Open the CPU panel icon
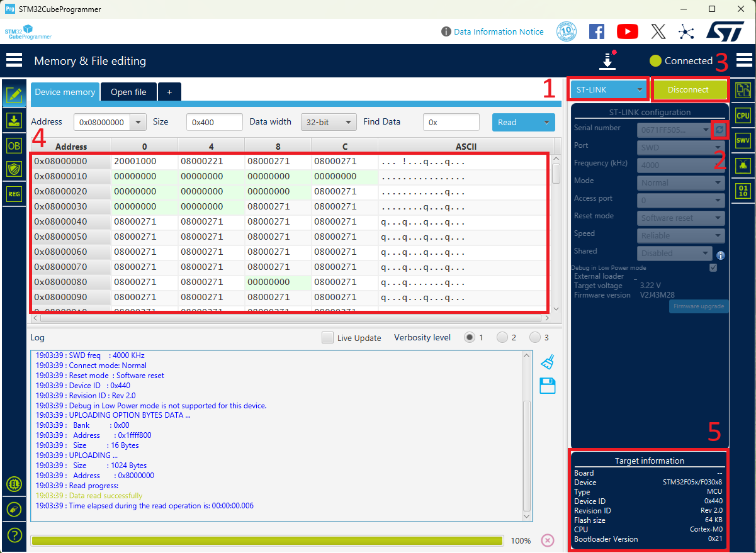 coord(743,115)
